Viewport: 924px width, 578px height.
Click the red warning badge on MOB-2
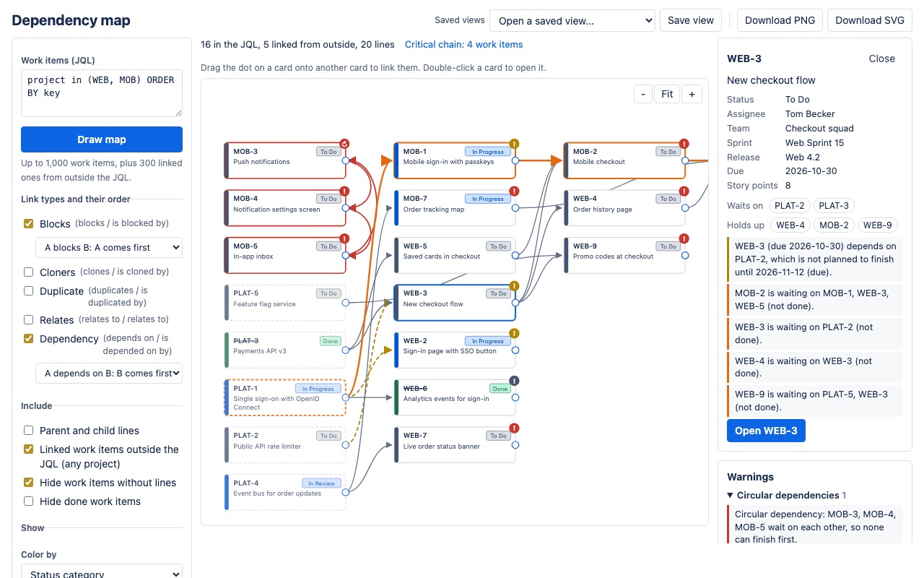point(684,144)
